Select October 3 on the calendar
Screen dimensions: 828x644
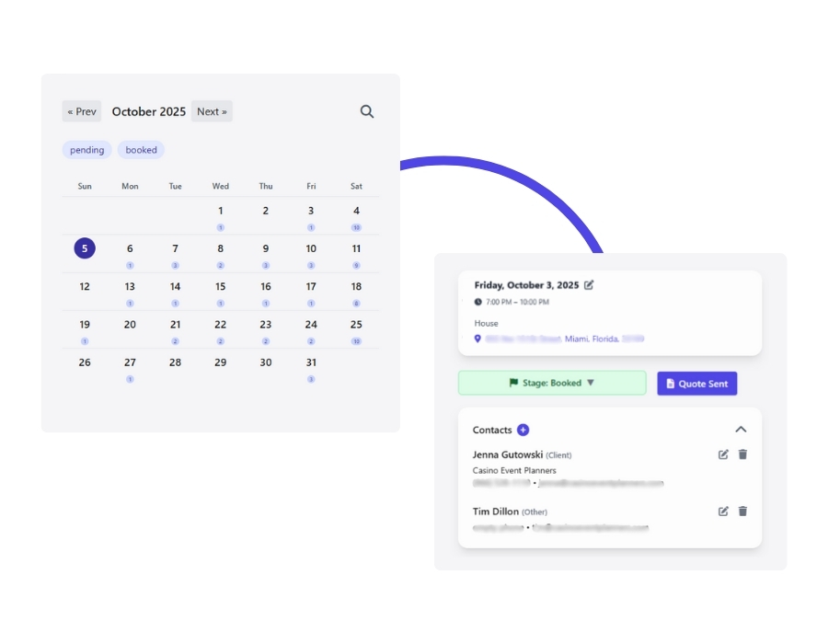coord(311,212)
